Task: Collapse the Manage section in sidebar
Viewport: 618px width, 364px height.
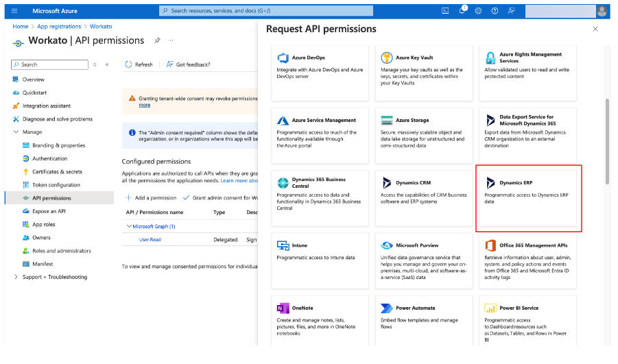Action: (x=16, y=132)
